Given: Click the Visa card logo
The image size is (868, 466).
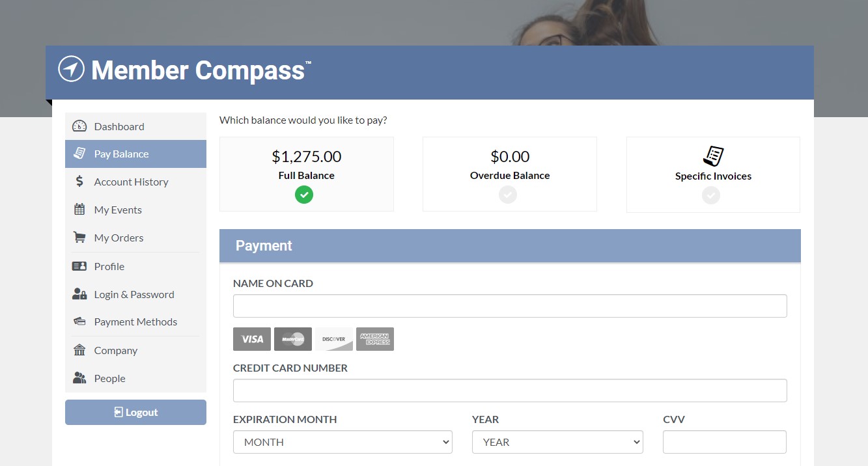Looking at the screenshot, I should pos(252,339).
